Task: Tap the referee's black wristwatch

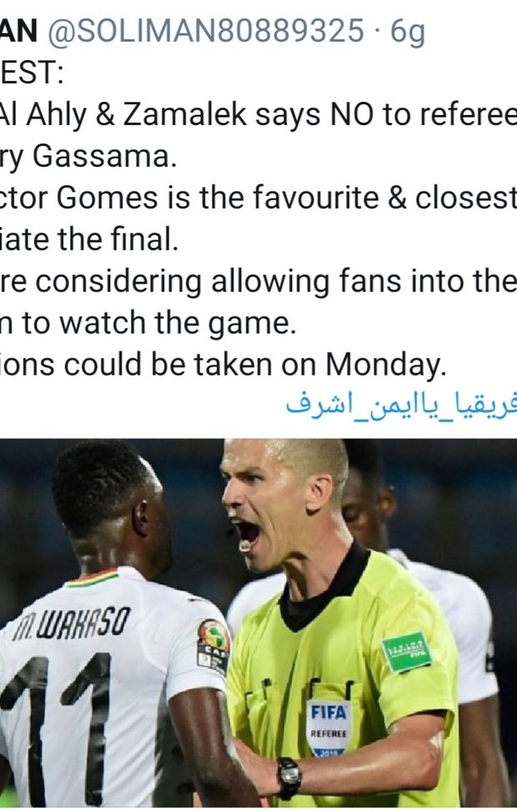Action: (x=289, y=779)
